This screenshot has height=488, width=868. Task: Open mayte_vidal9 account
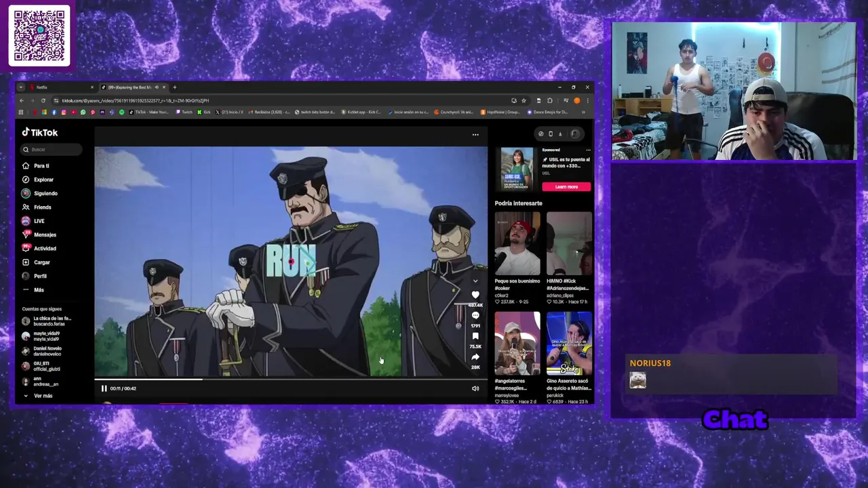(41, 336)
